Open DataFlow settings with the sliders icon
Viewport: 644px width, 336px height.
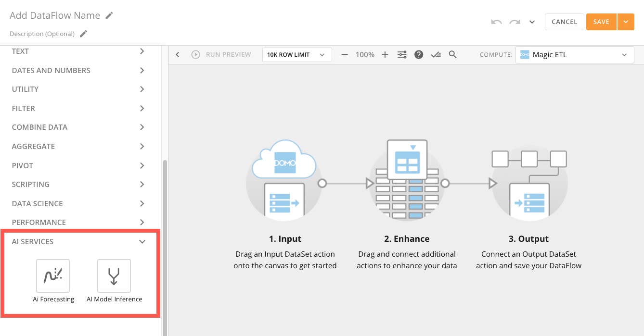[x=402, y=54]
